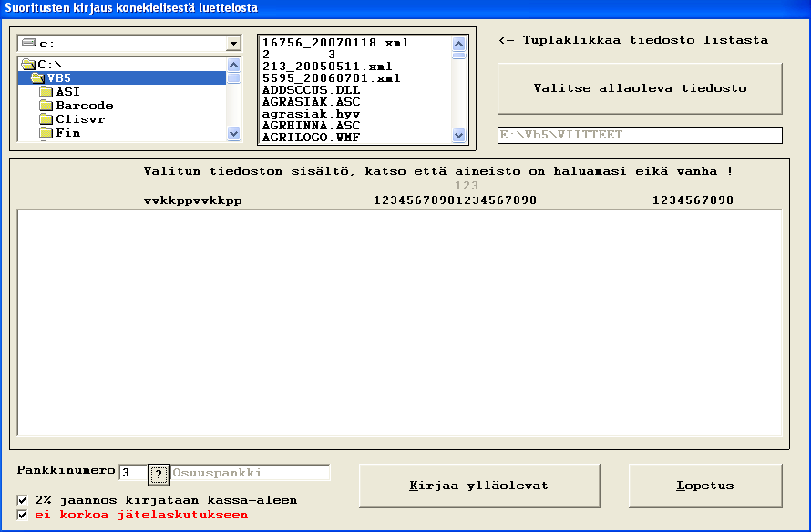This screenshot has height=532, width=811.
Task: Click Valitse allaoleva tiedosto button
Action: pyautogui.click(x=640, y=88)
